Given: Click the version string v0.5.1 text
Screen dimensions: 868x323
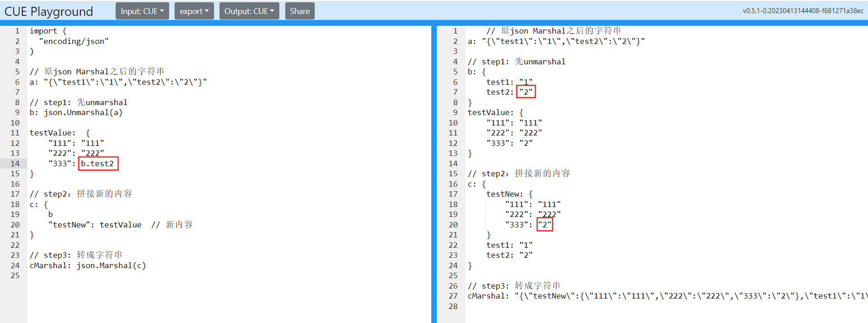Looking at the screenshot, I should [x=803, y=11].
